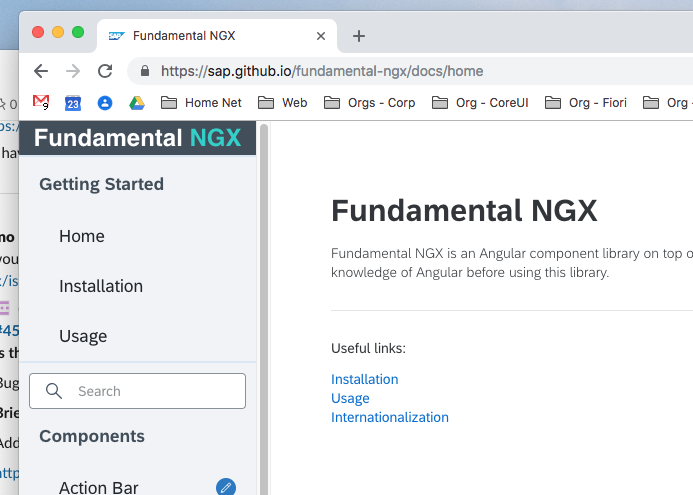Follow the Internationalization link

pyautogui.click(x=390, y=417)
